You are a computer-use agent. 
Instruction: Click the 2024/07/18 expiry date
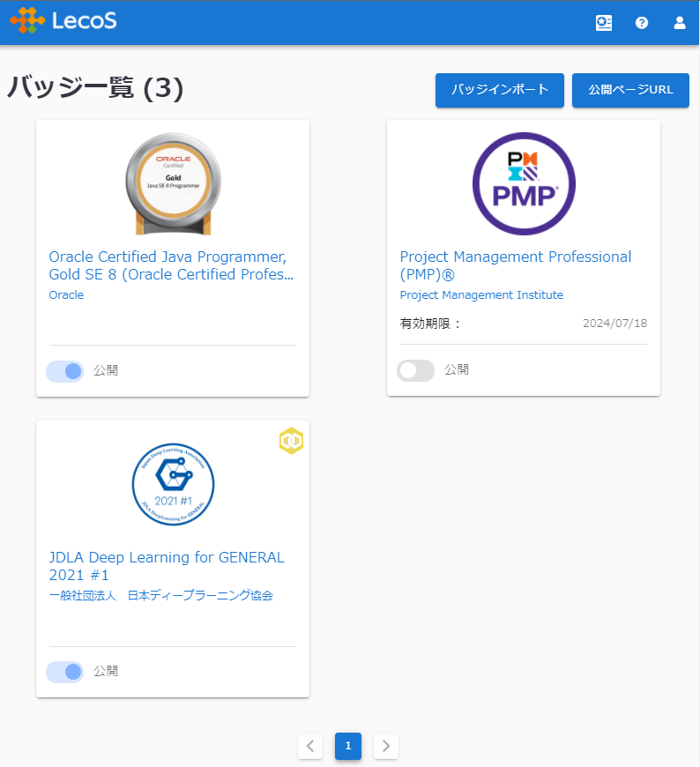pos(614,323)
